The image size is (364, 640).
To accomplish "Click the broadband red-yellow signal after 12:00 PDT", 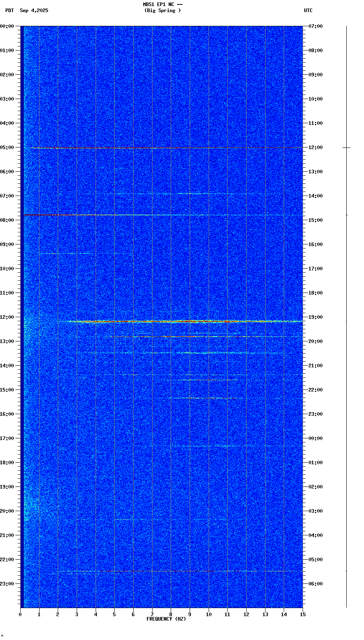I will [x=182, y=322].
